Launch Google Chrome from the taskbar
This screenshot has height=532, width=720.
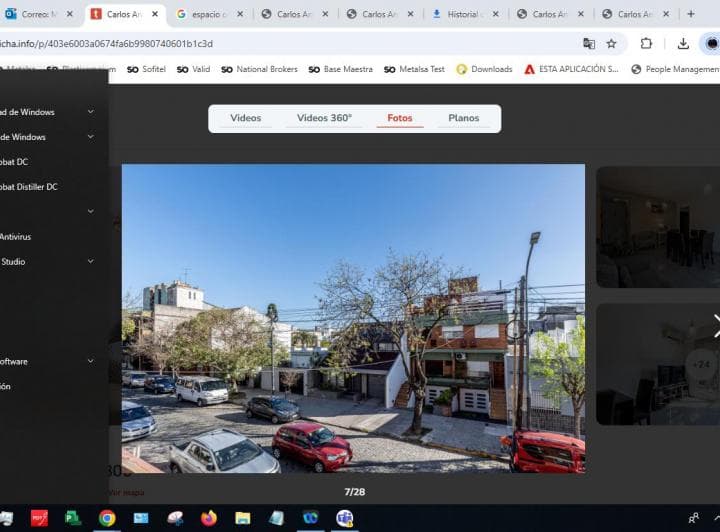pos(107,518)
